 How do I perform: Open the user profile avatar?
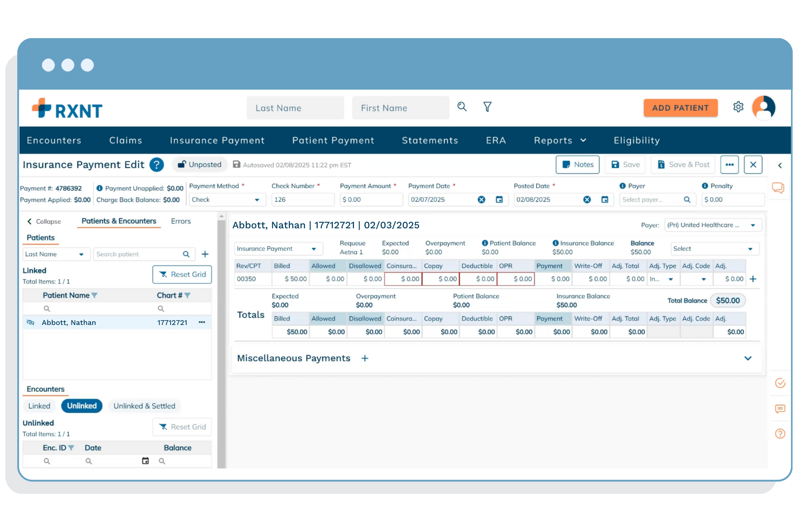click(764, 108)
